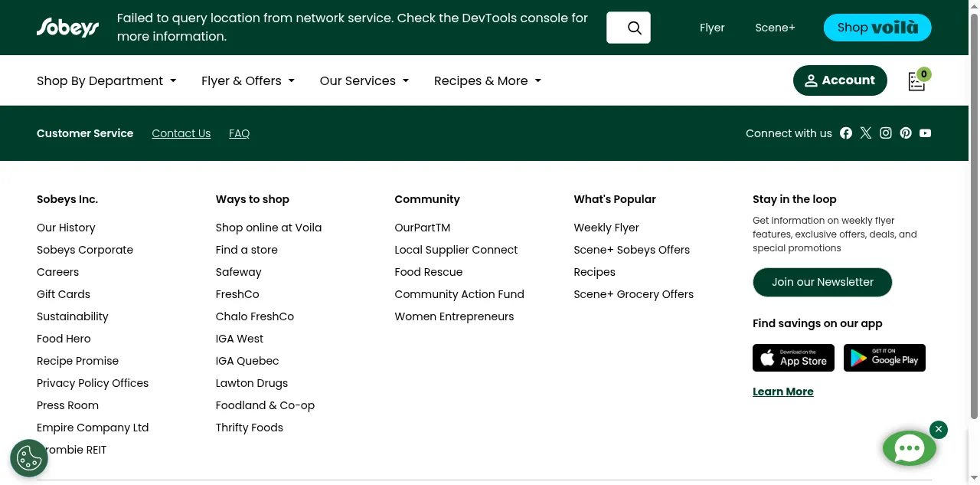980x485 pixels.
Task: Open Chalo FreshCo link
Action: [255, 316]
